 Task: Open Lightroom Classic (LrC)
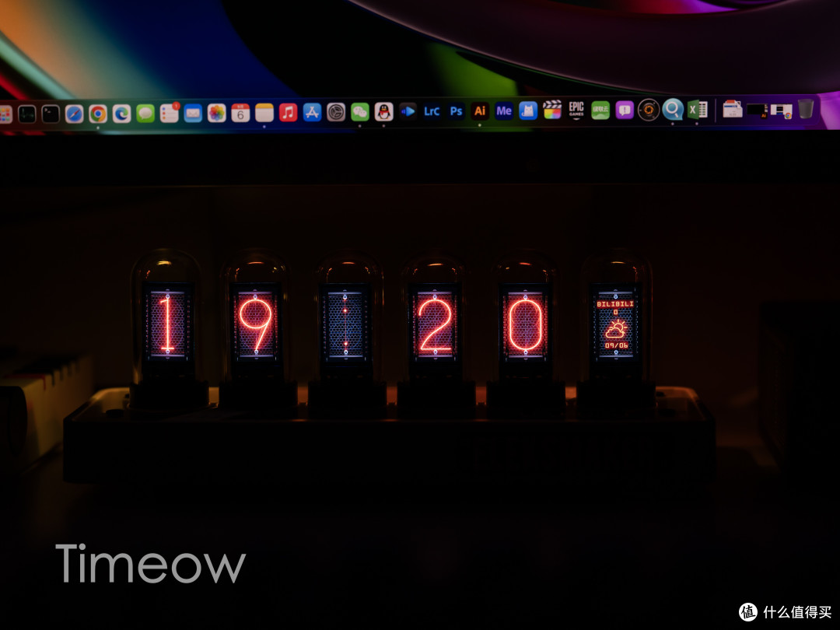432,111
